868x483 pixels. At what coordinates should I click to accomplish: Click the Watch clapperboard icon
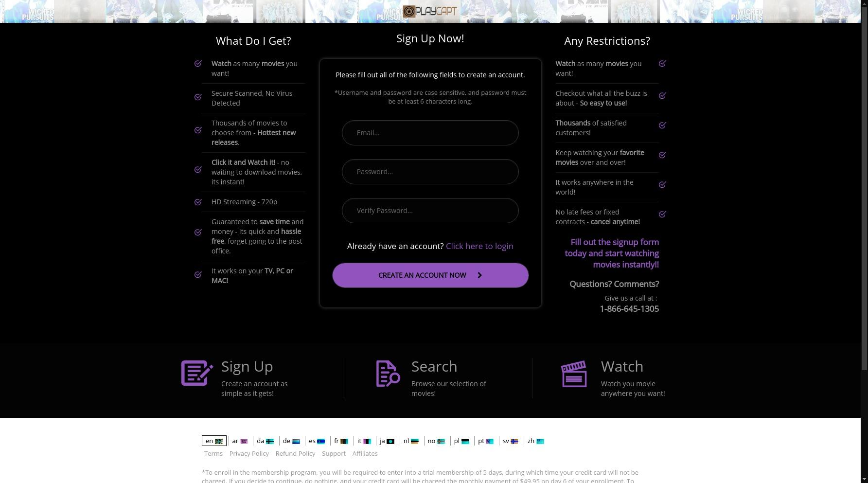tap(574, 374)
